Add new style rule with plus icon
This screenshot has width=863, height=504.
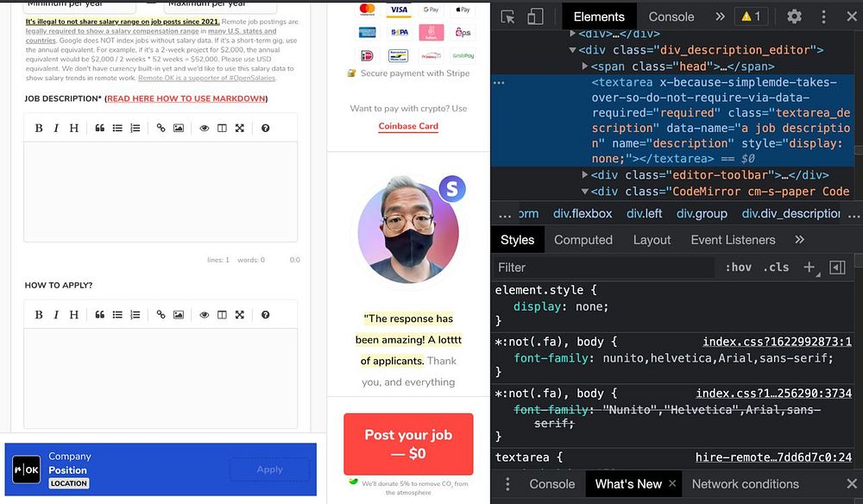click(x=809, y=268)
